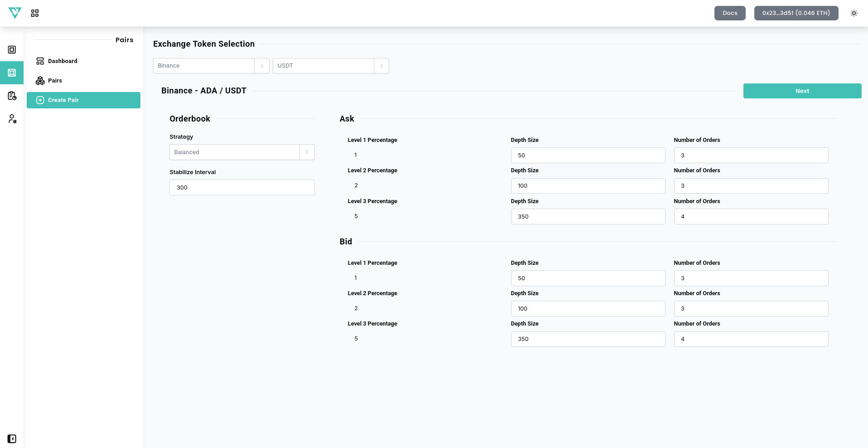Open the apps grid icon
This screenshot has height=448, width=868.
35,13
